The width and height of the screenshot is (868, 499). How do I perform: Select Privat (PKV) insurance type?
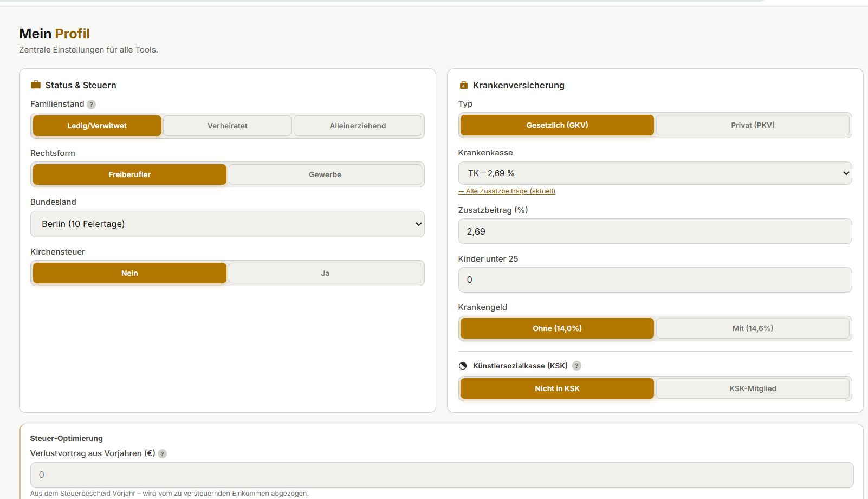coord(753,125)
